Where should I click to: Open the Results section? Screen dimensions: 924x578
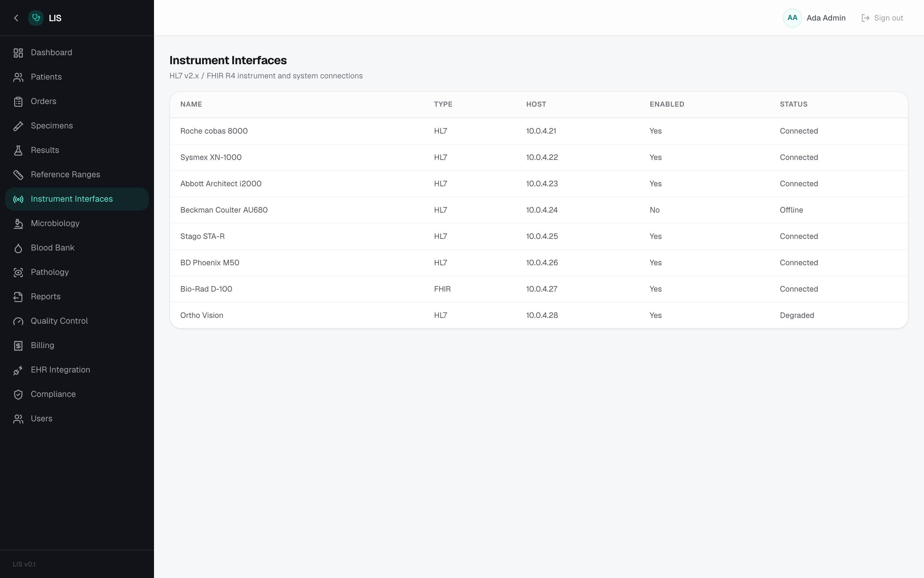click(77, 150)
